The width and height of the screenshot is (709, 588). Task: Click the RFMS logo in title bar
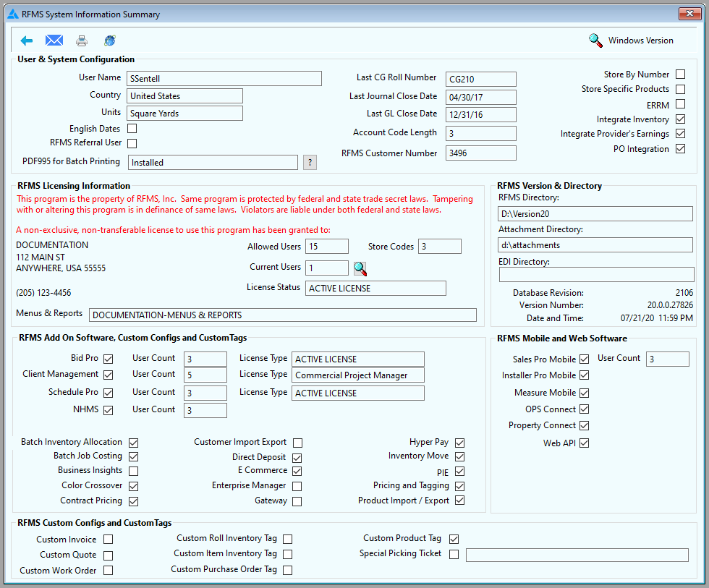[13, 14]
